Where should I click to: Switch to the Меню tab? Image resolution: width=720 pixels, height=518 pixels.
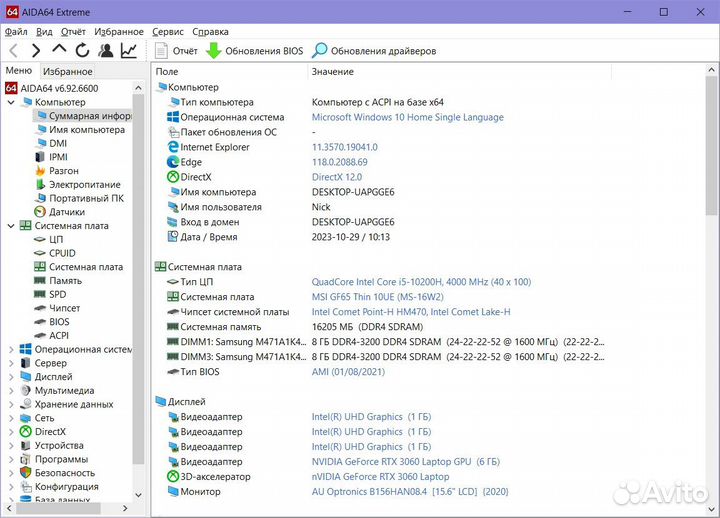[x=19, y=71]
